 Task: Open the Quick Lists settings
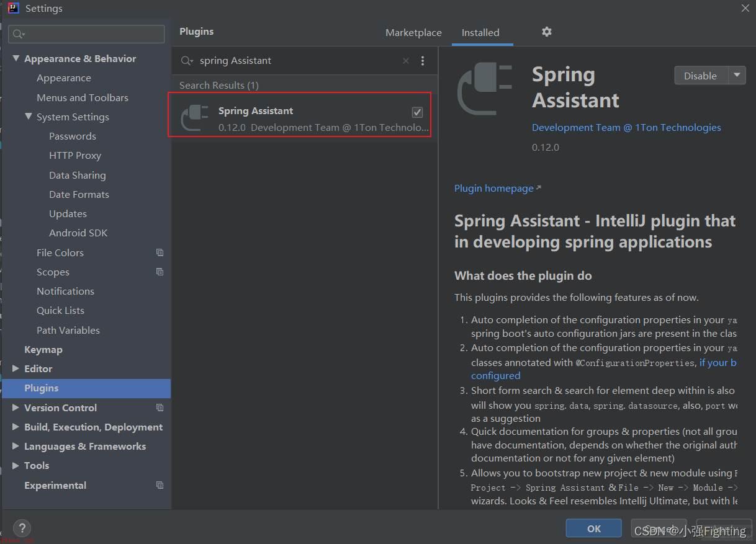click(60, 310)
